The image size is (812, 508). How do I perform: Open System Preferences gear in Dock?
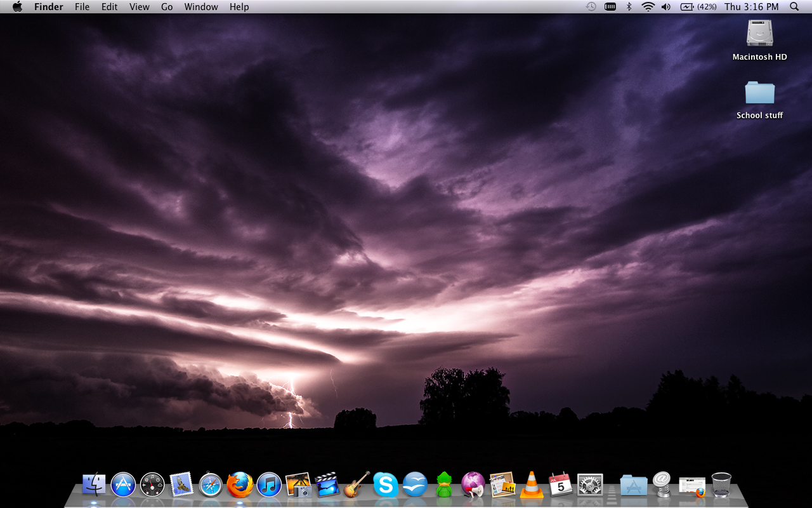[x=590, y=485]
